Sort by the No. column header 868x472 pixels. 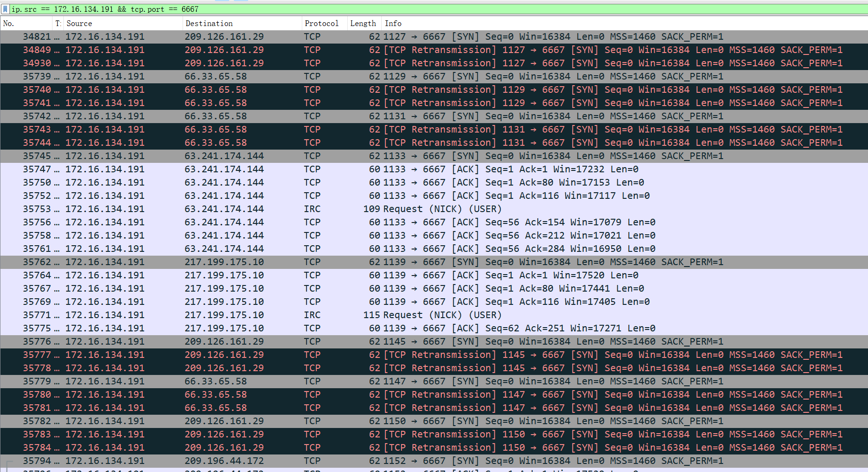pos(26,23)
